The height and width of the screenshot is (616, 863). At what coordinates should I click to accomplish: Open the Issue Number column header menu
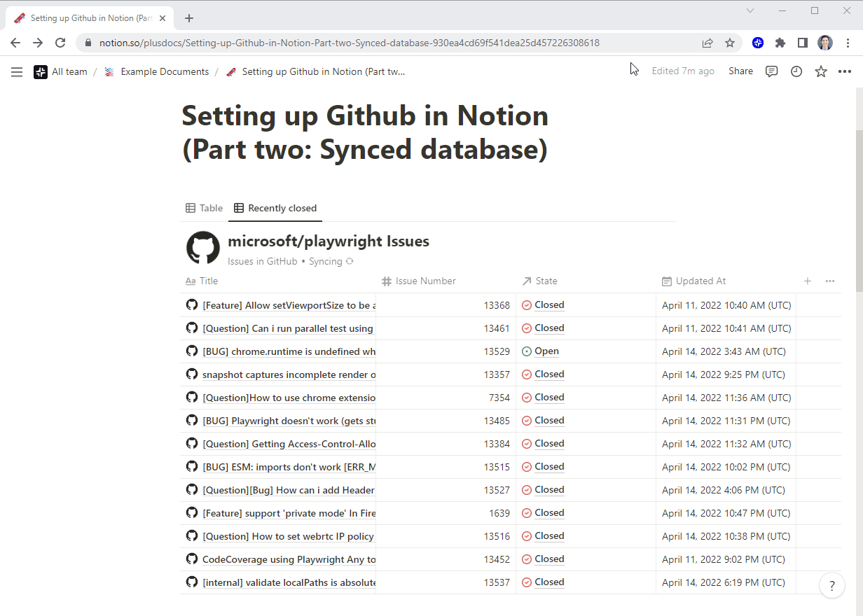(x=419, y=281)
